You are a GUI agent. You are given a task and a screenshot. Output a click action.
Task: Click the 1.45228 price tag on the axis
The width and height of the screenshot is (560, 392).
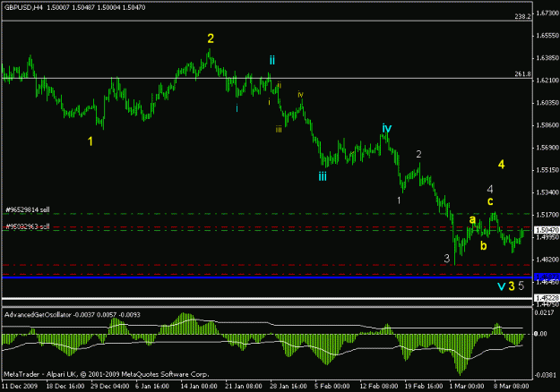pos(547,297)
